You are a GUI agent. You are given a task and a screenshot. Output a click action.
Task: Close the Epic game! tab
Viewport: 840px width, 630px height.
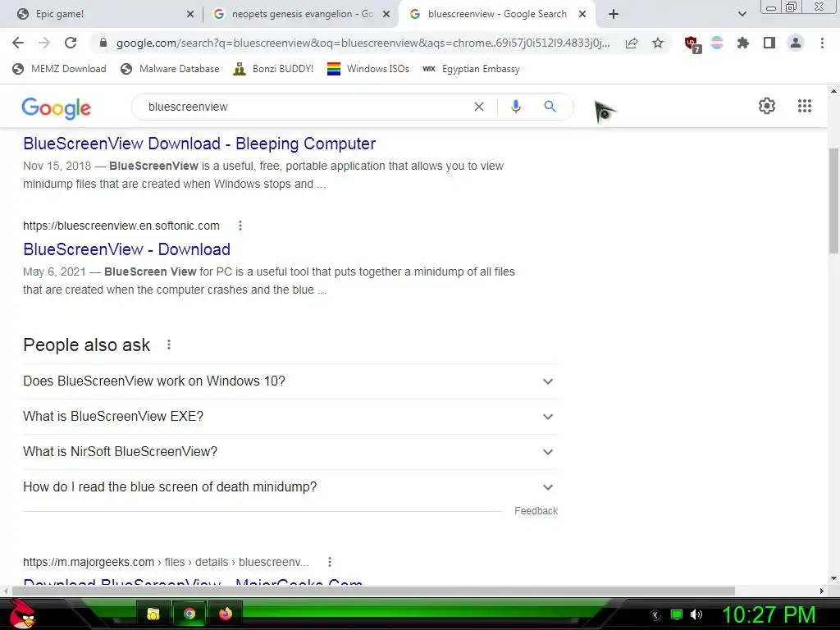pyautogui.click(x=190, y=15)
